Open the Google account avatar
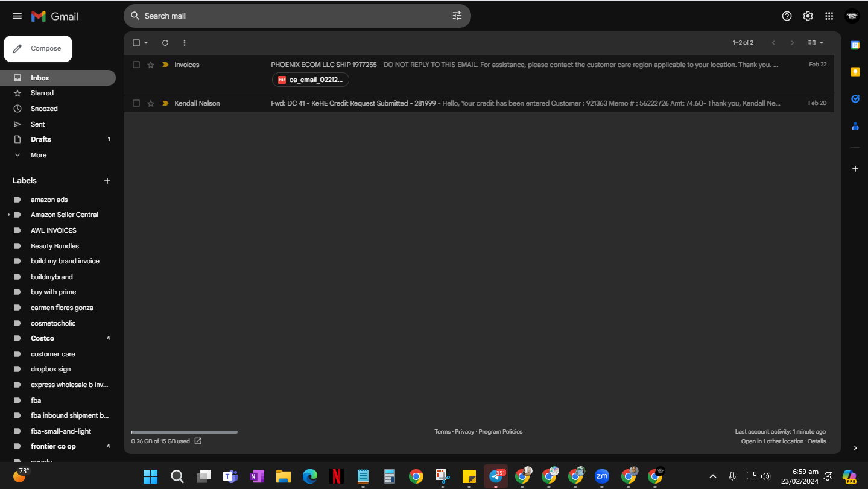868x489 pixels. [852, 16]
